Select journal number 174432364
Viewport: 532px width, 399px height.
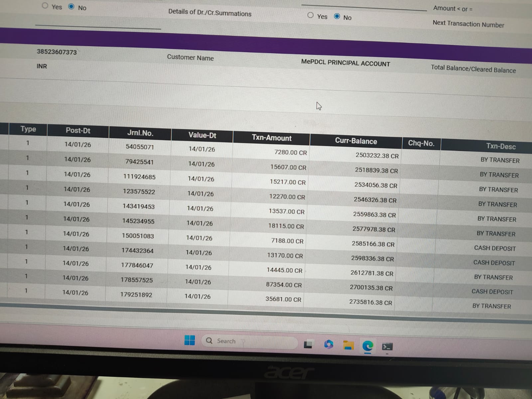click(137, 250)
